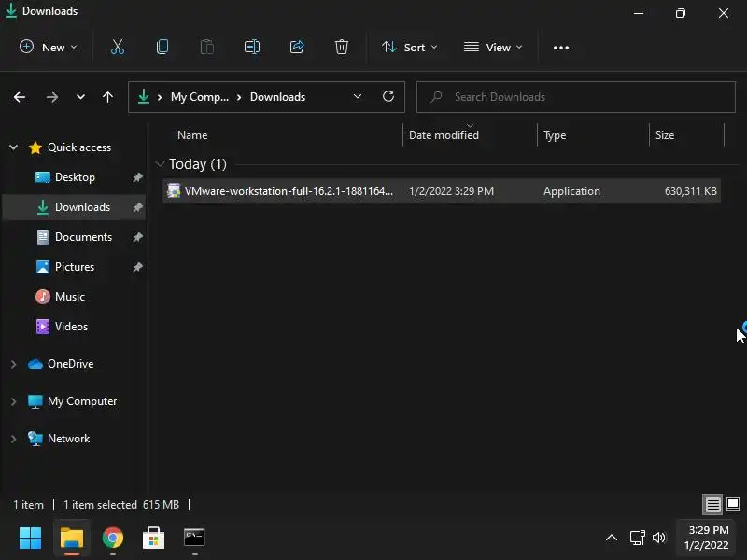This screenshot has width=747, height=560.
Task: Click the VMware installer file icon
Action: pos(174,191)
